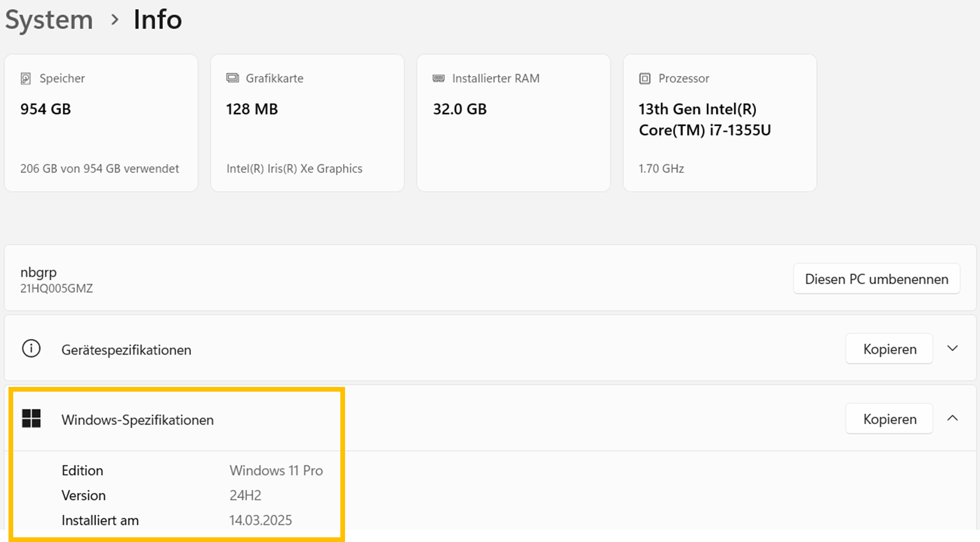Select the Info breadcrumb title

157,20
